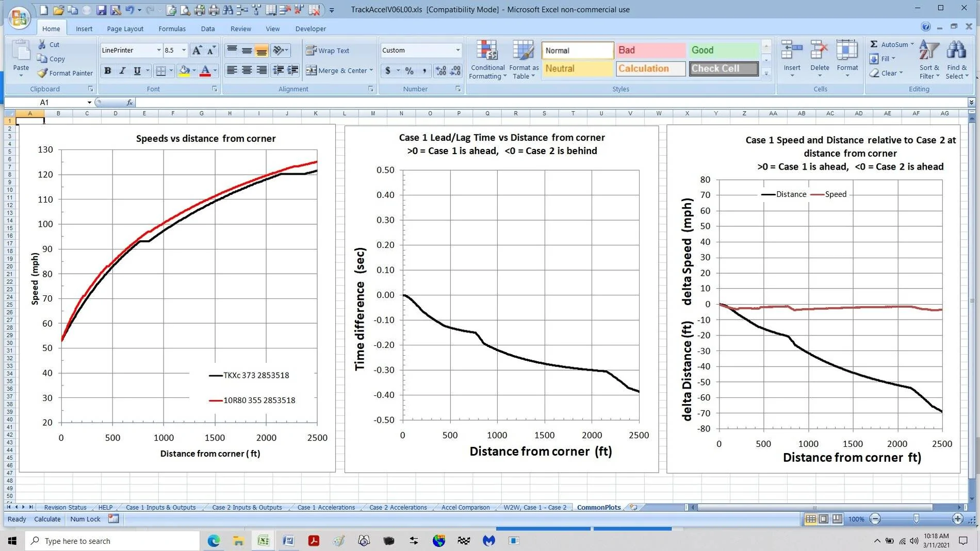The width and height of the screenshot is (980, 551).
Task: Click the Format Painter brush icon
Action: point(42,73)
